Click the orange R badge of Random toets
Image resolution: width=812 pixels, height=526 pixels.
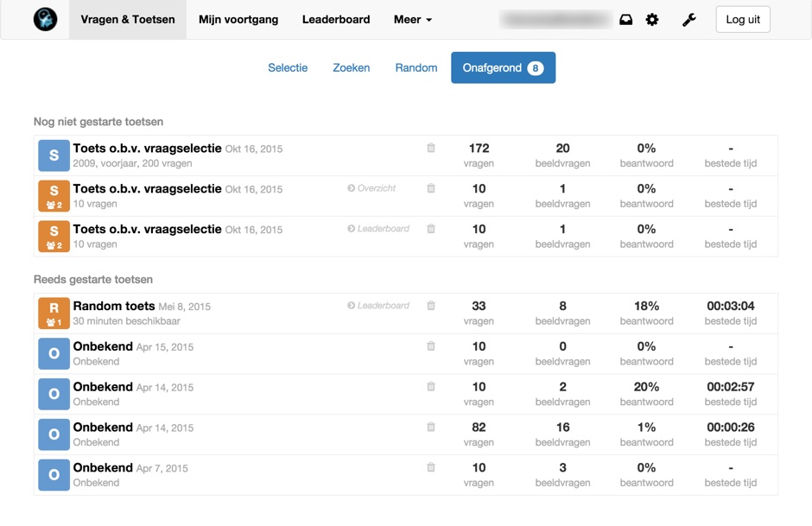54,313
